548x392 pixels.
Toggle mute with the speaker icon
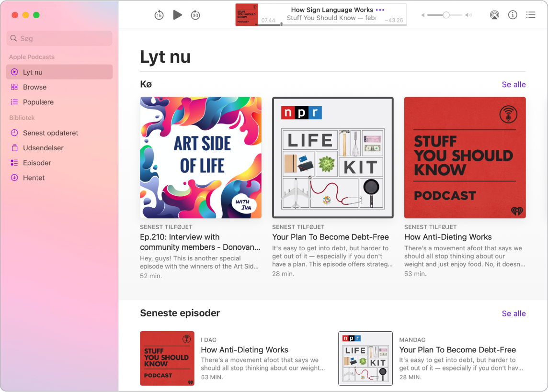468,15
